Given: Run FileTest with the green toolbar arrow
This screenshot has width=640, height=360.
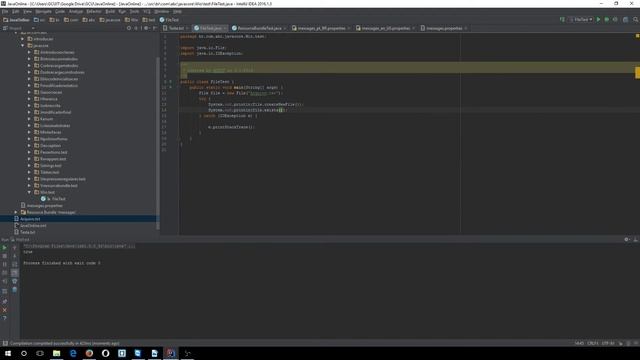Looking at the screenshot, I should coord(598,20).
